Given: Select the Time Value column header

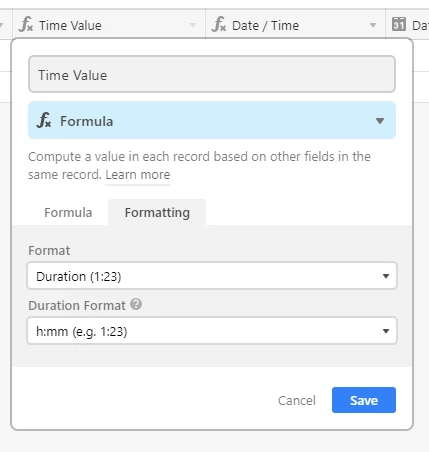Looking at the screenshot, I should tap(109, 25).
